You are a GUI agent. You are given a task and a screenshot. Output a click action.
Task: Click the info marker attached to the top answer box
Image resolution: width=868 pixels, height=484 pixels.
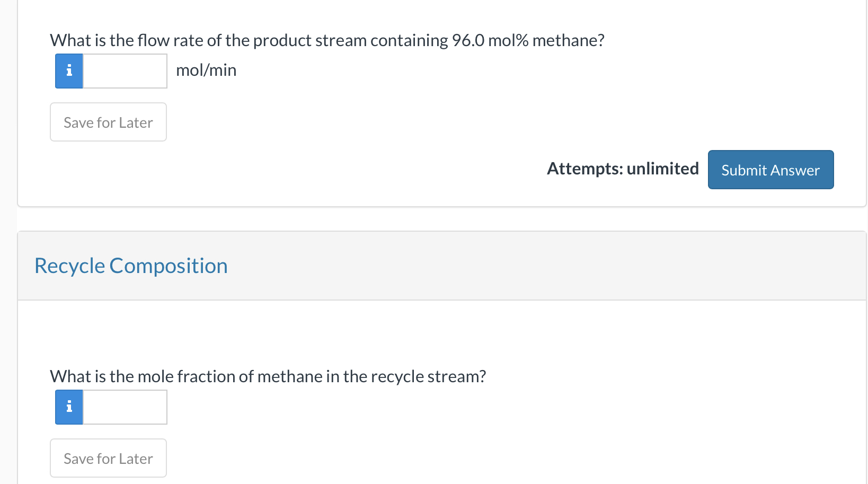pyautogui.click(x=68, y=71)
